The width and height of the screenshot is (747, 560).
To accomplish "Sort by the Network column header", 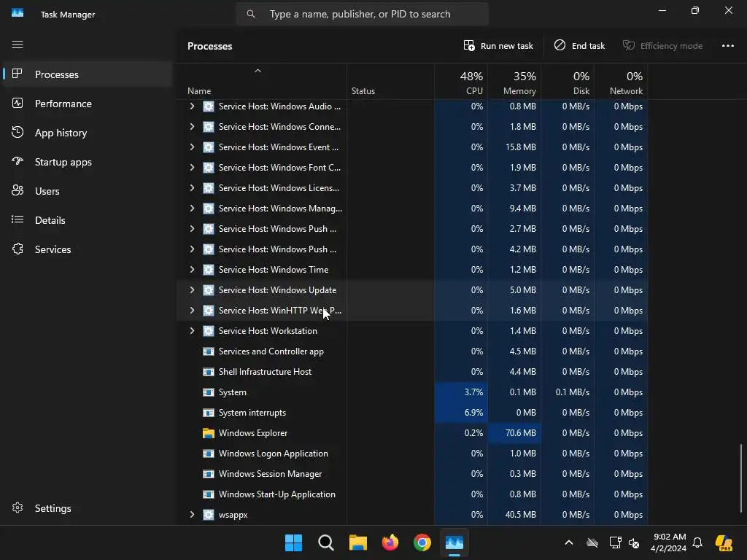I will tap(622, 82).
